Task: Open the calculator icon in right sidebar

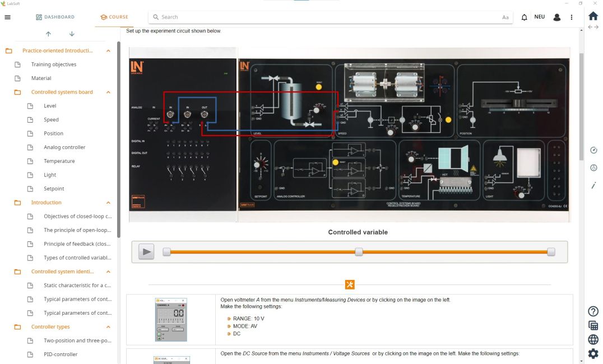Action: 593,325
